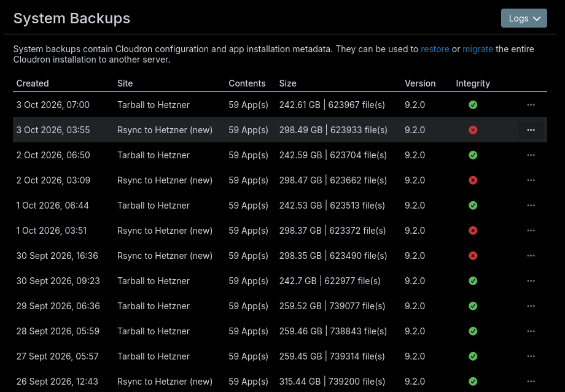Click the '2 Oct 2026, 06:50' date cell

point(53,155)
